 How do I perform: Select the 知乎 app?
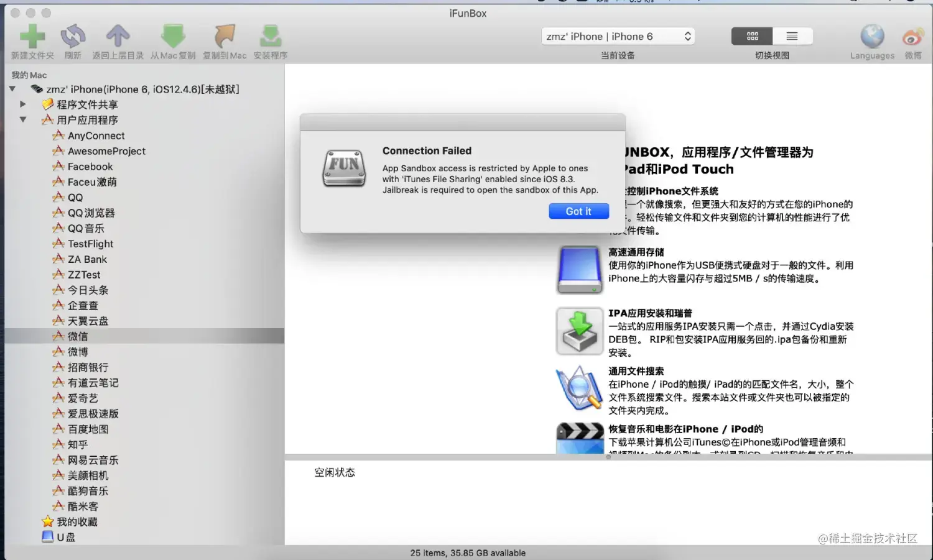(78, 444)
